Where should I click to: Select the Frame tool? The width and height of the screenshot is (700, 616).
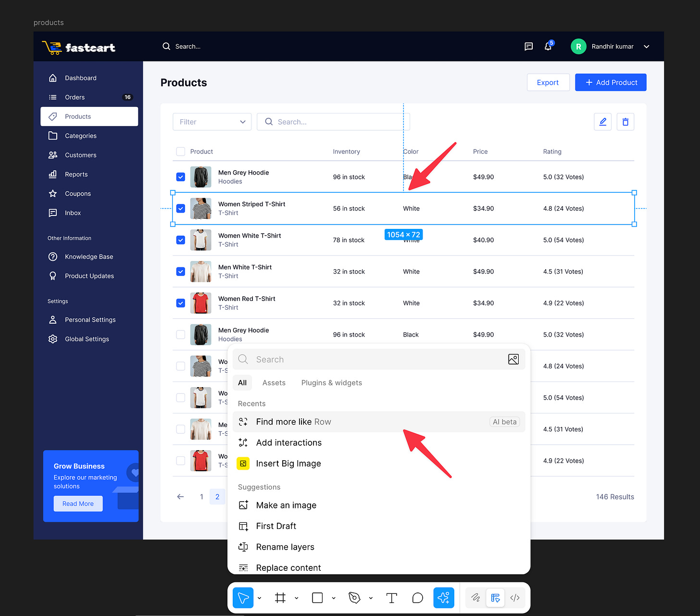click(x=280, y=598)
